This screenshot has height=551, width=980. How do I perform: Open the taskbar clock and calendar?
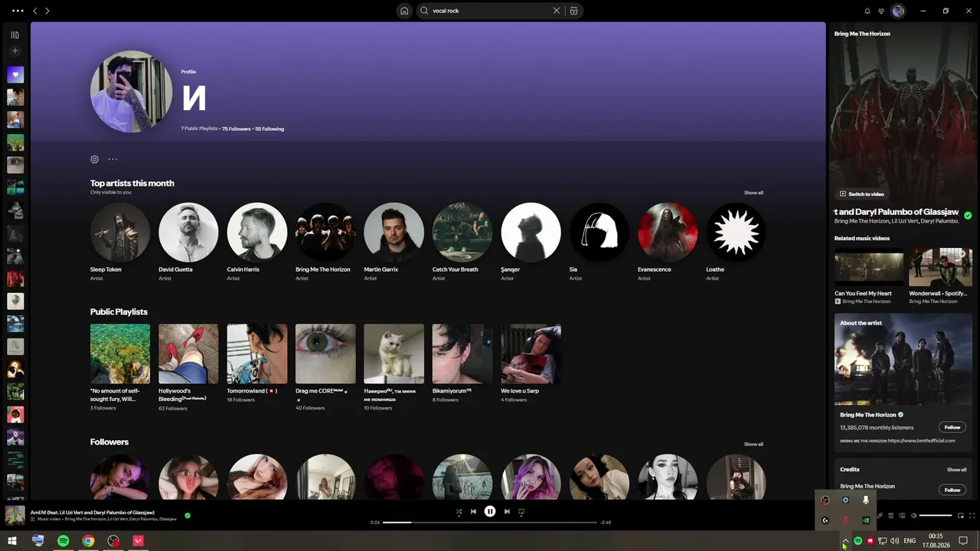[x=936, y=541]
